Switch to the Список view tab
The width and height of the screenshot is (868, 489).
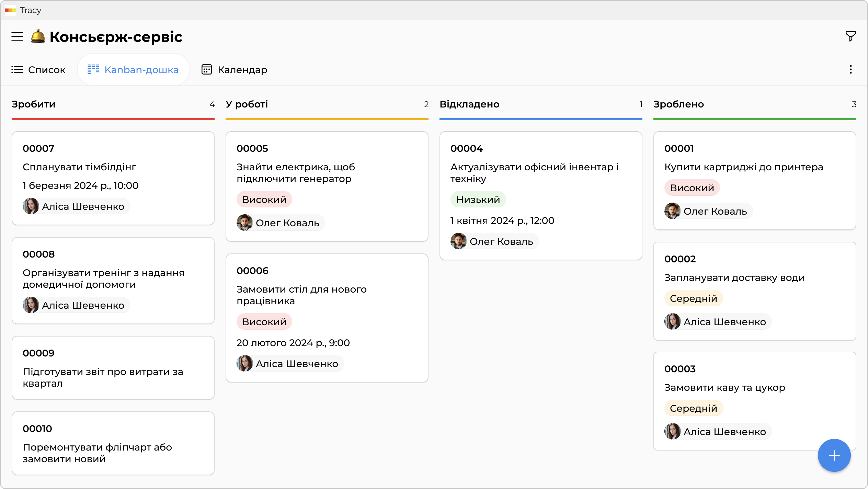(x=38, y=70)
